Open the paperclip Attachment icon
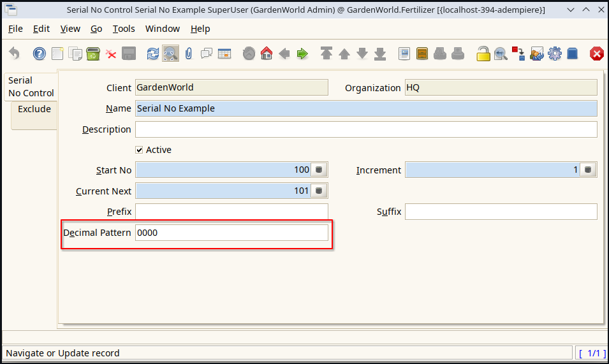 pyautogui.click(x=189, y=54)
